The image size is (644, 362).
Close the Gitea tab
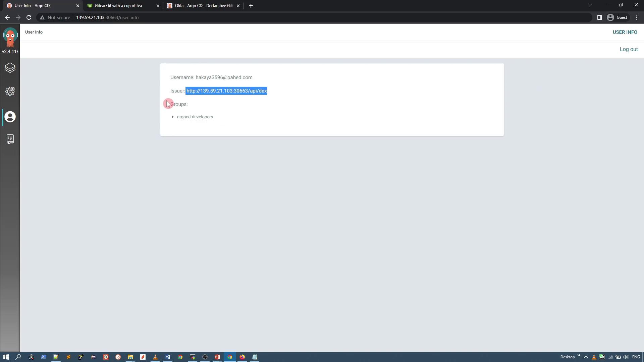pos(158,6)
